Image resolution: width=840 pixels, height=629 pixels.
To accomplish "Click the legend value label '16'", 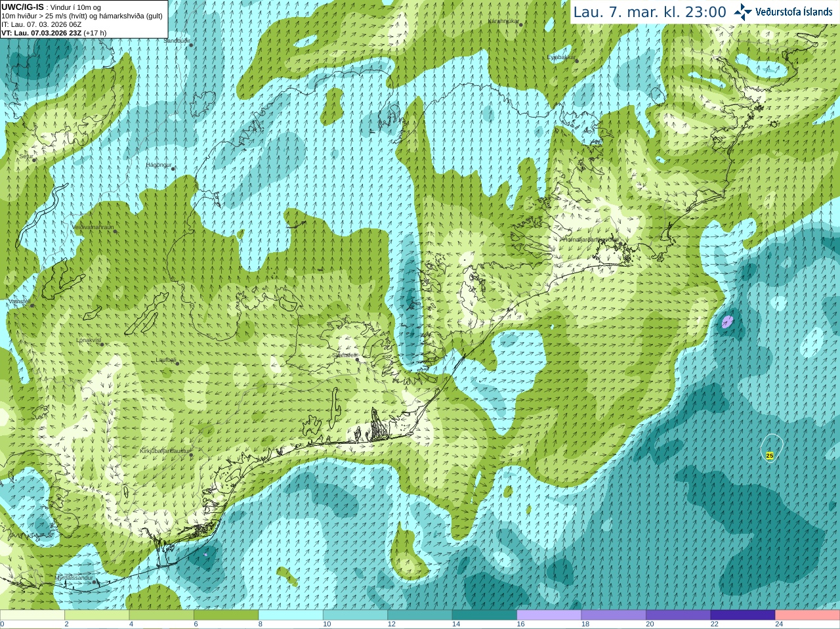I will click(x=520, y=624).
